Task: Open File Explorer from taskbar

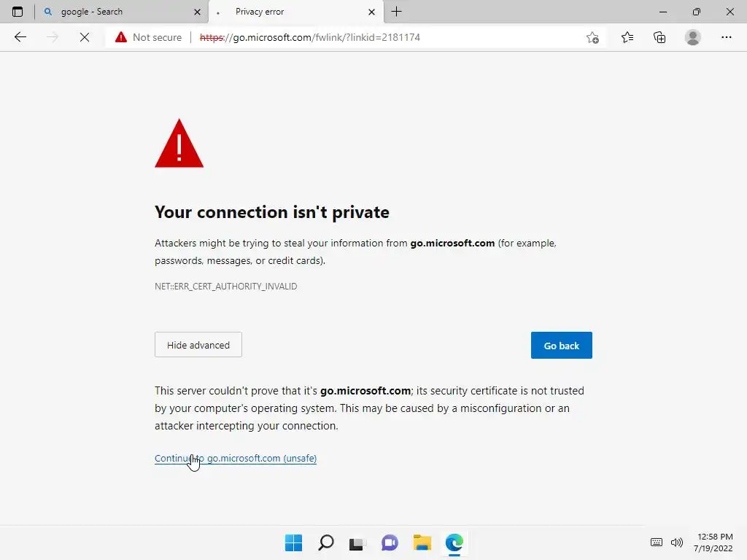Action: (422, 542)
